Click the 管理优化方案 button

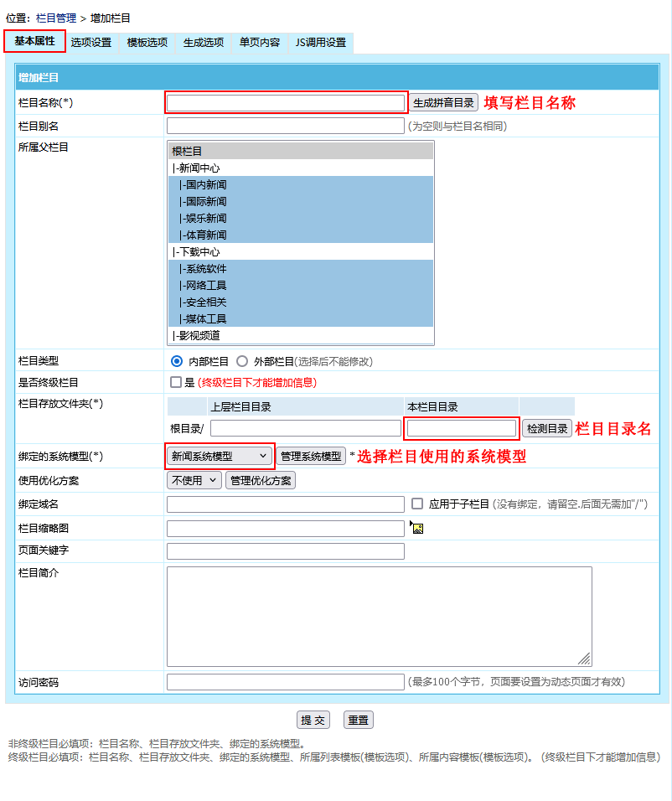pyautogui.click(x=260, y=480)
